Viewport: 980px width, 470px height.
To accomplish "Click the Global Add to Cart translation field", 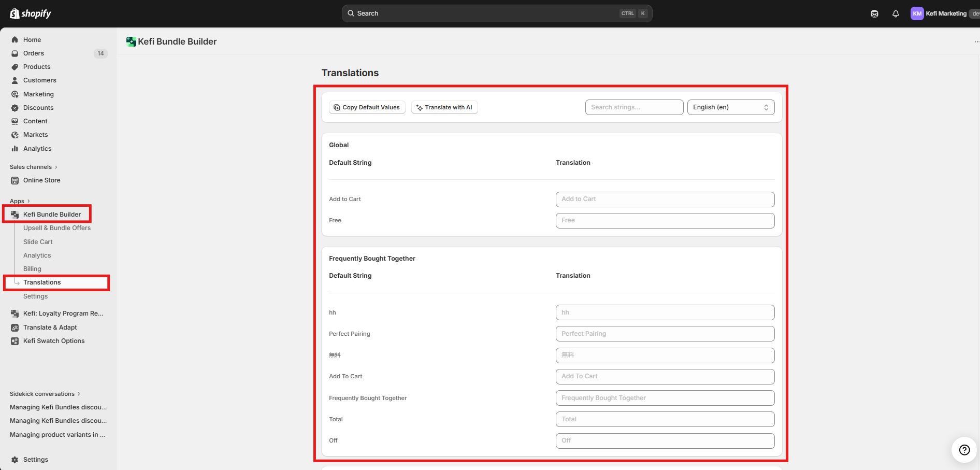I will [x=665, y=199].
